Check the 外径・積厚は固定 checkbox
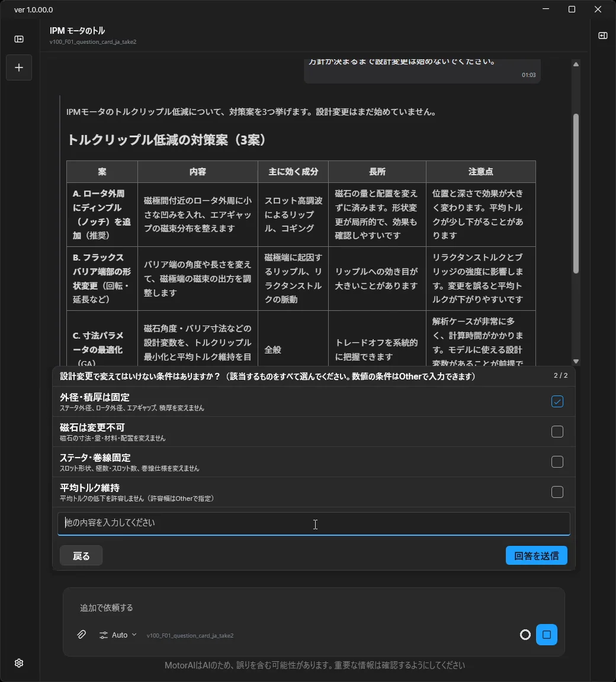Screen dimensions: 616x682 [557, 401]
